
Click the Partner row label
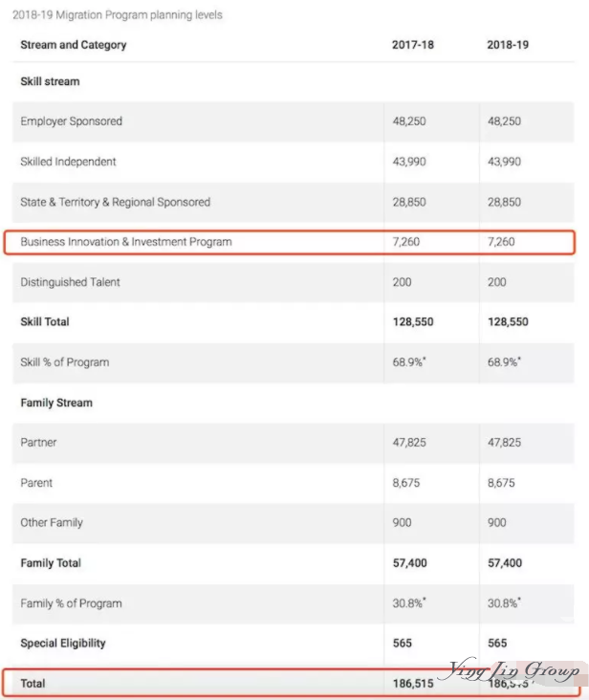point(38,443)
